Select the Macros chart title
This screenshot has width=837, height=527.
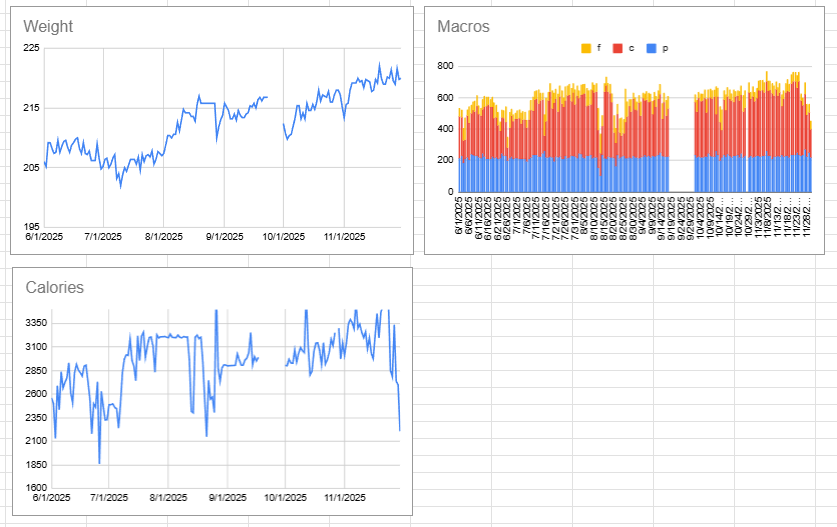[463, 27]
